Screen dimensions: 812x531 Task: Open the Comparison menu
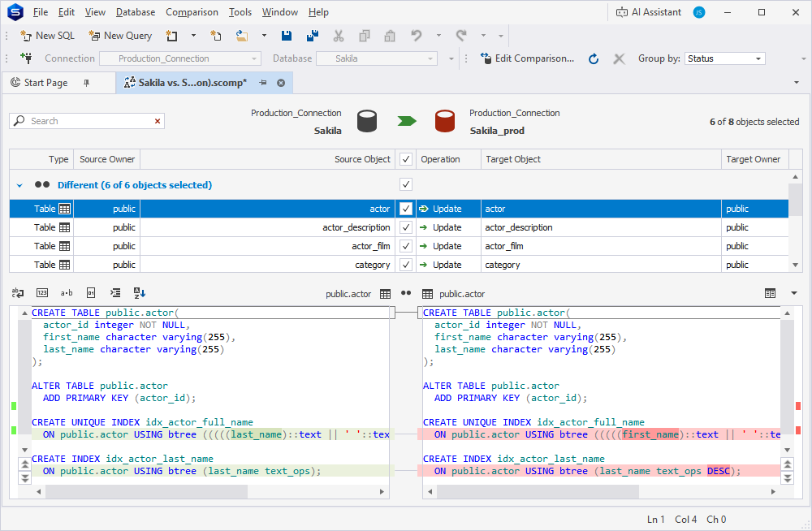pyautogui.click(x=192, y=12)
